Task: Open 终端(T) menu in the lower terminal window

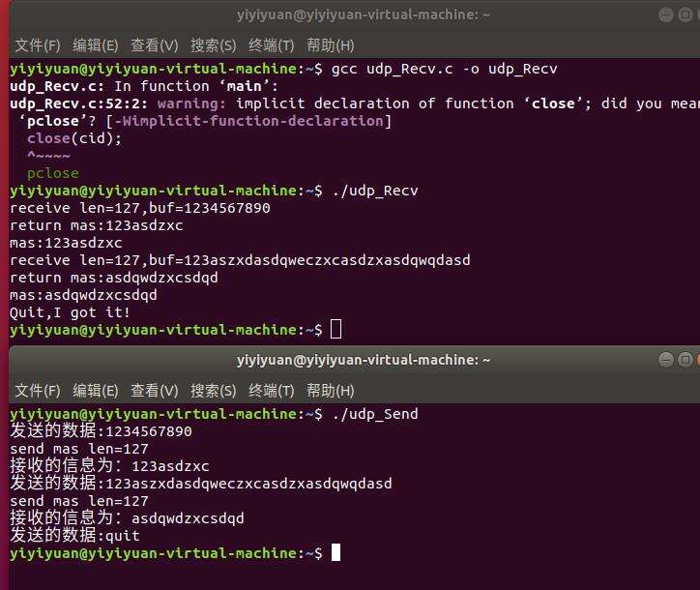Action: 272,391
